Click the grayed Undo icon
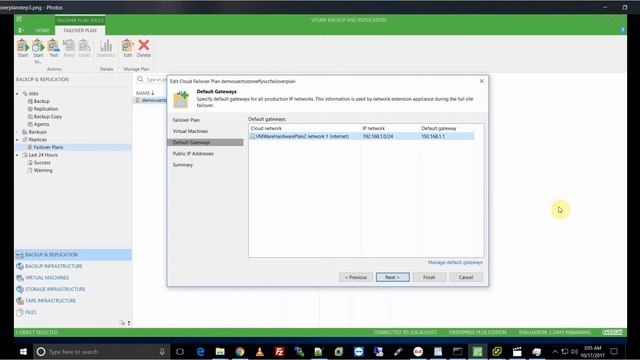The width and height of the screenshot is (640, 360). tap(84, 48)
